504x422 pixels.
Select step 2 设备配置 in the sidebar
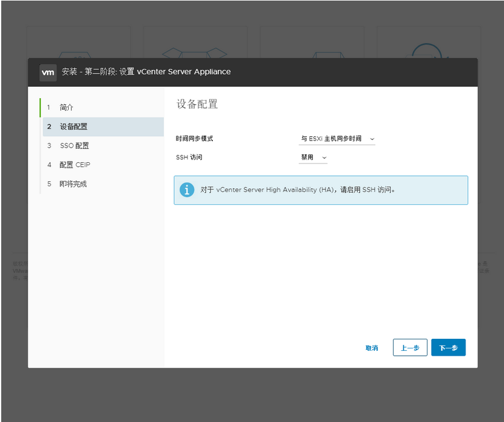(x=74, y=127)
